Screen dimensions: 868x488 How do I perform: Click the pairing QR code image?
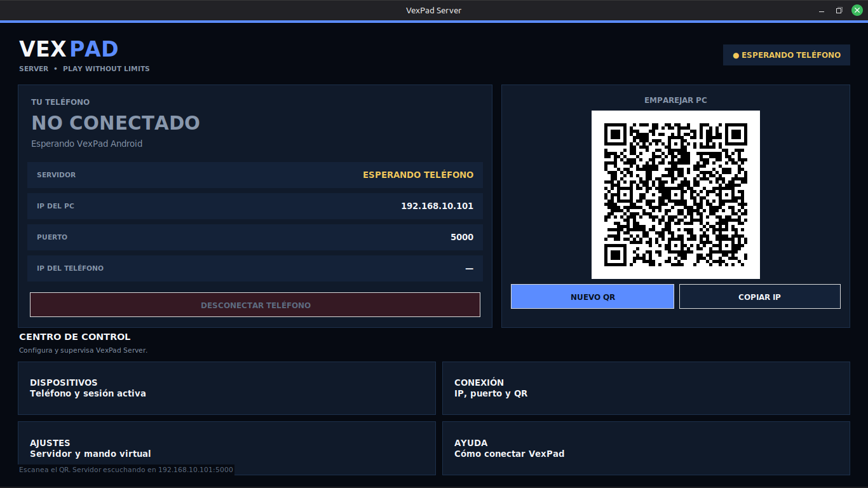tap(675, 194)
